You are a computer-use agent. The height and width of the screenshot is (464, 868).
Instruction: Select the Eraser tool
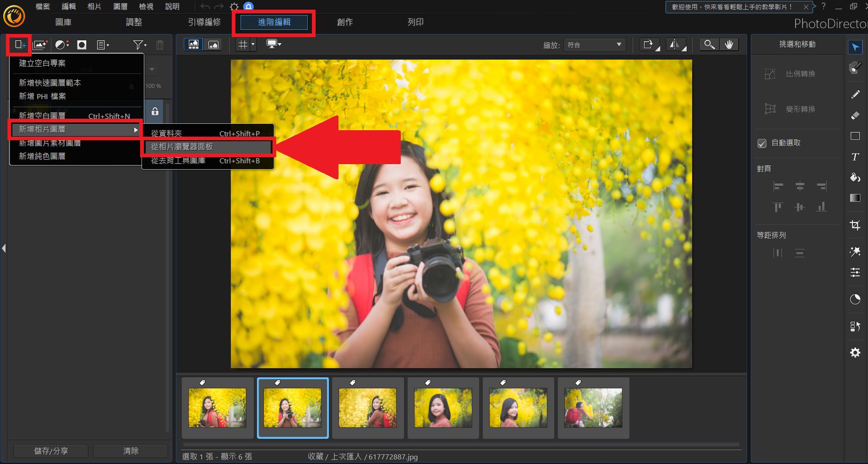855,116
